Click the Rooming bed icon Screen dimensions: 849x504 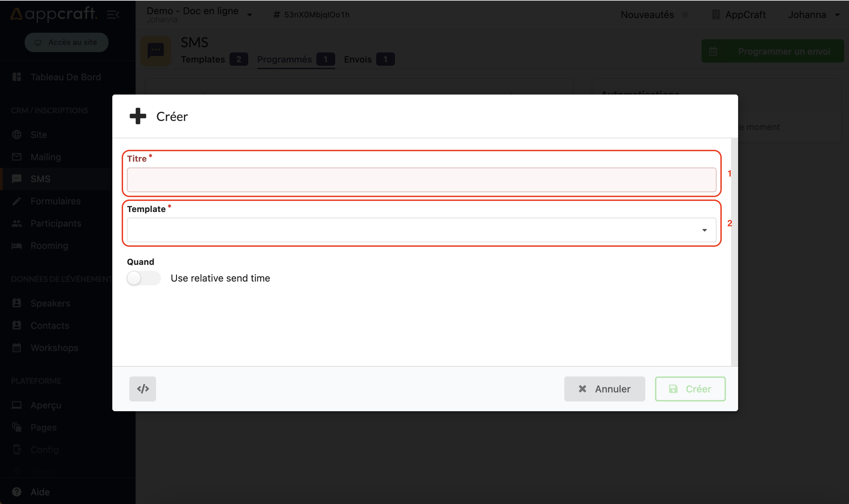16,246
